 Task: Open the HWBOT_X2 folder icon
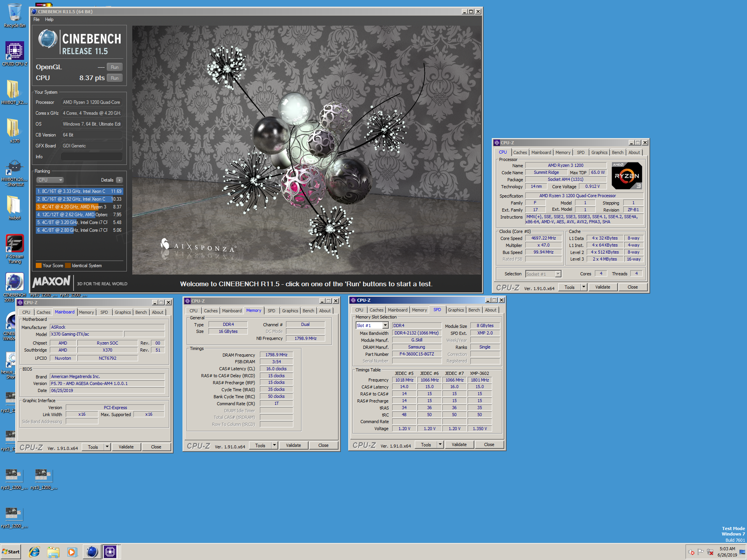[x=14, y=92]
